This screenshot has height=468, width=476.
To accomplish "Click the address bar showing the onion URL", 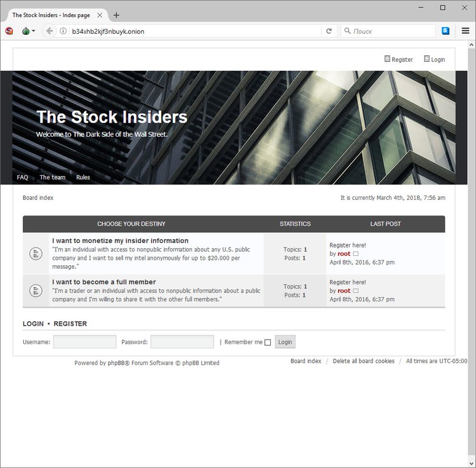I will coord(194,31).
